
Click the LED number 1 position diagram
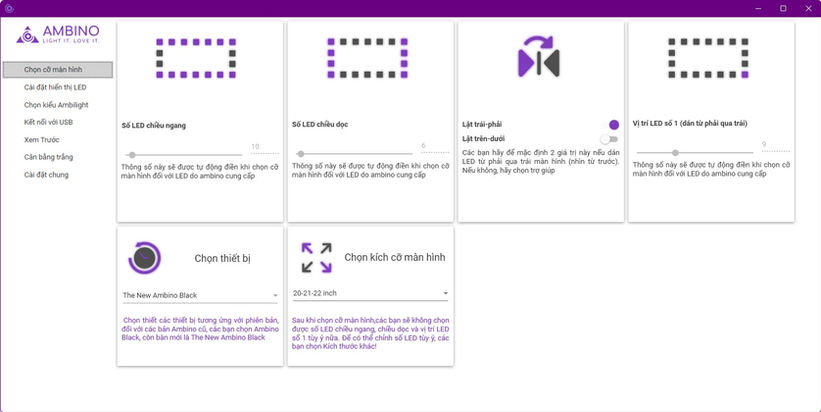(x=710, y=58)
